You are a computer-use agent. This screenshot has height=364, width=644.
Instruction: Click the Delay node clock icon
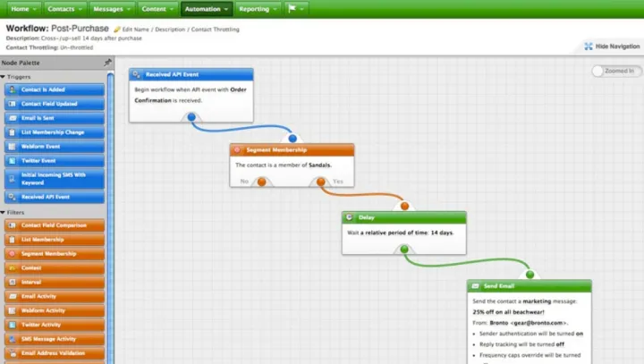349,217
